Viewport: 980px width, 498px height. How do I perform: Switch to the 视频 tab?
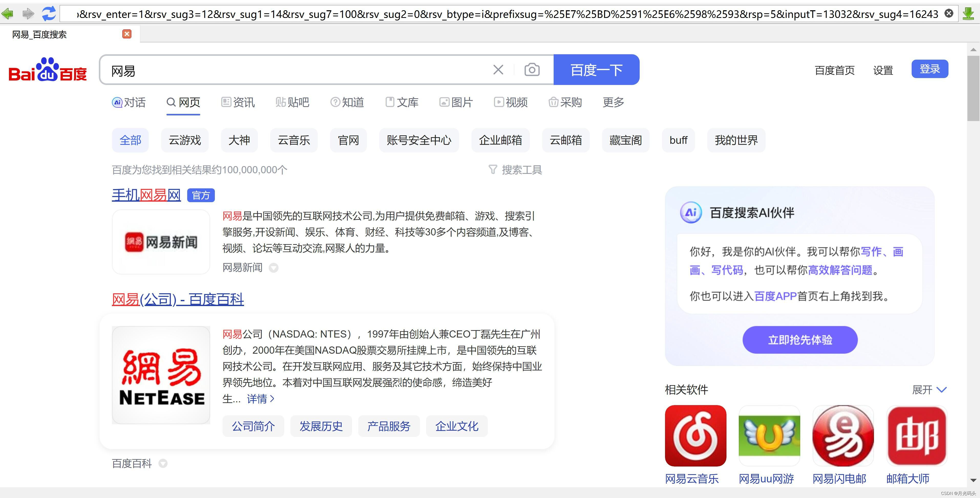[511, 102]
